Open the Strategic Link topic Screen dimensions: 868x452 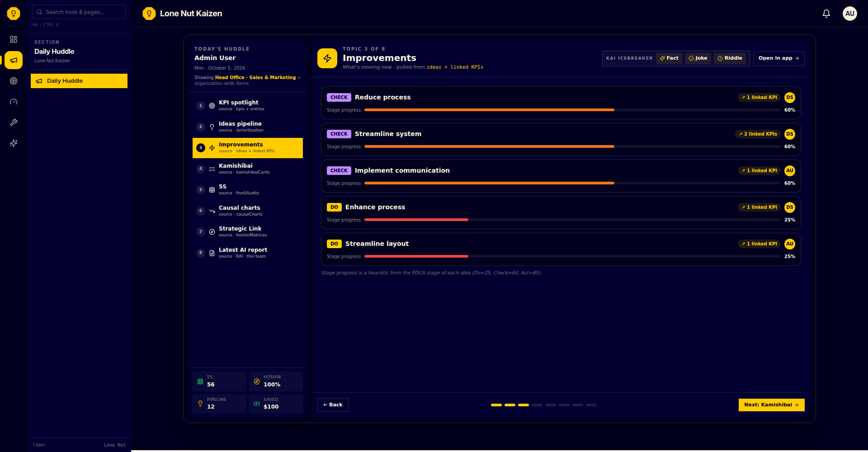pyautogui.click(x=248, y=232)
